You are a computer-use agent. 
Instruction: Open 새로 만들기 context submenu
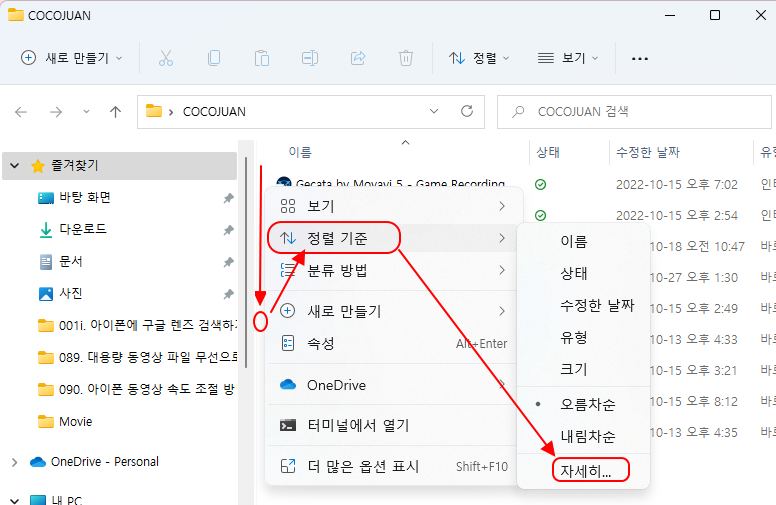394,311
